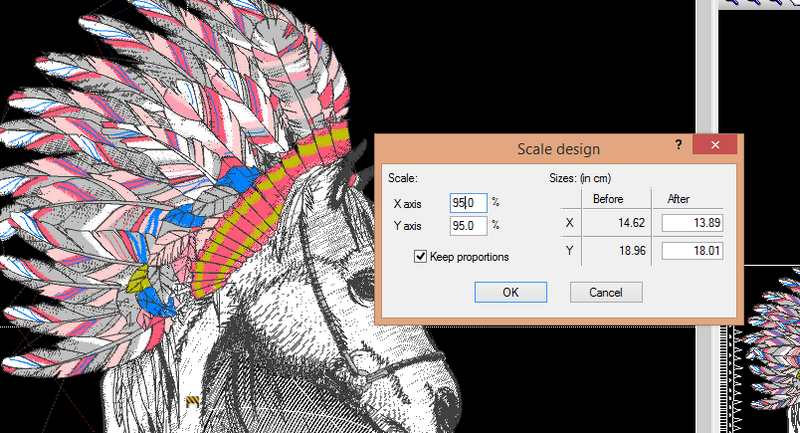Click the design preview thumbnail at right
The image size is (800, 433).
point(771,352)
